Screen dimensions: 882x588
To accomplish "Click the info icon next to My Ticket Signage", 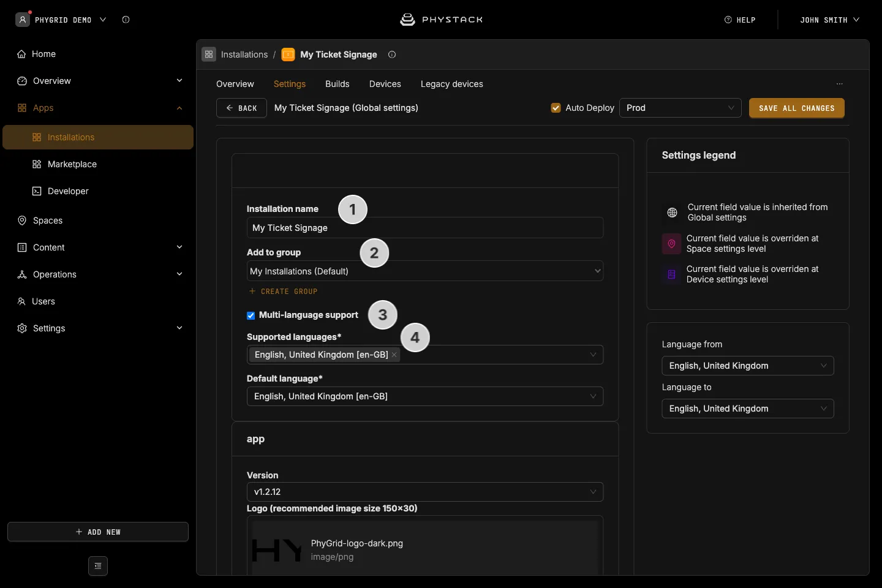I will 392,55.
